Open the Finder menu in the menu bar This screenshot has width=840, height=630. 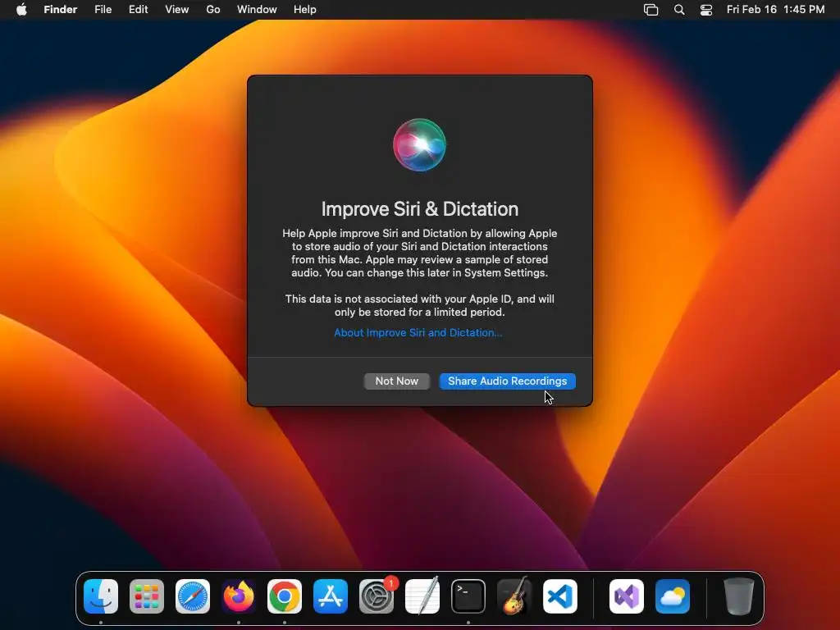tap(60, 10)
